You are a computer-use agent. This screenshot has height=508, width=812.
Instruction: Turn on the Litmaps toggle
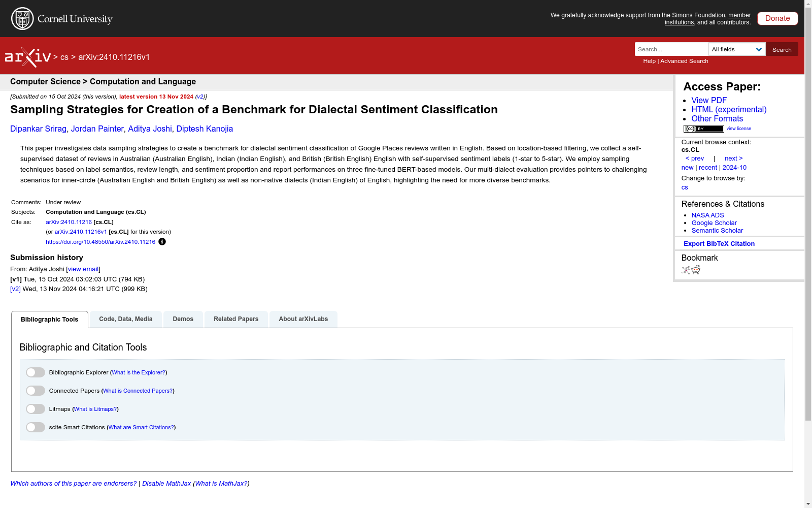(x=36, y=409)
